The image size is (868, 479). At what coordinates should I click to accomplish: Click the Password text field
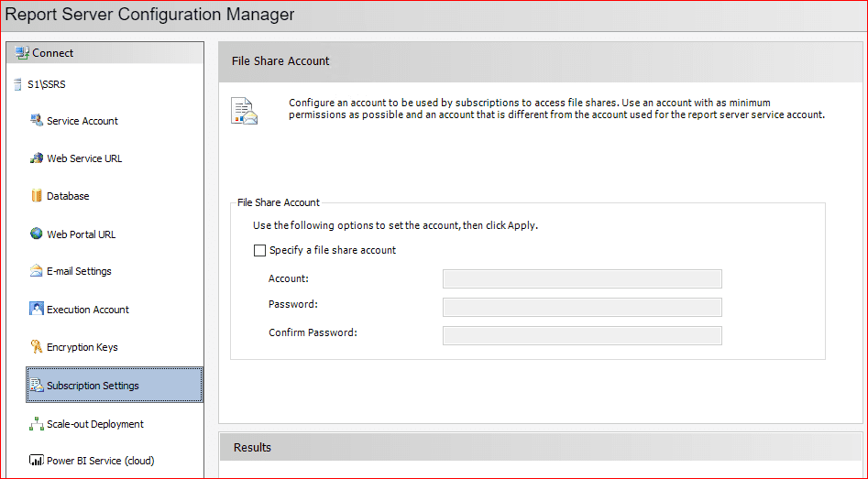point(582,307)
